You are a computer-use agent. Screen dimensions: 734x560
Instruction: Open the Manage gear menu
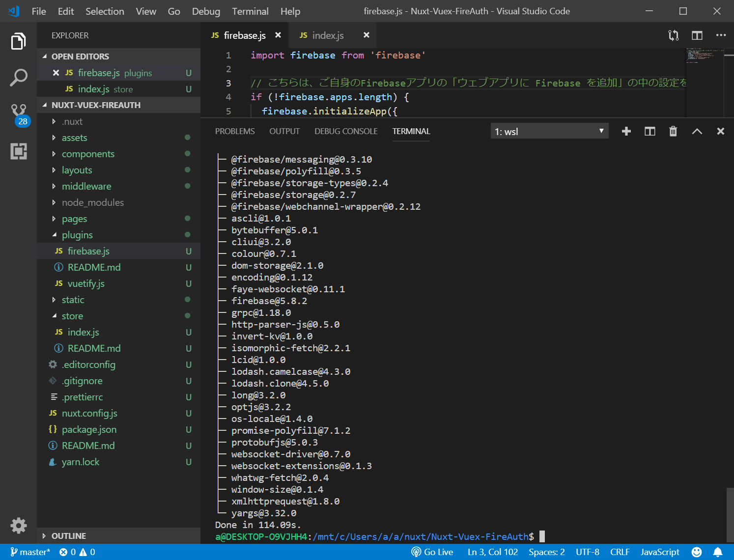pos(18,525)
